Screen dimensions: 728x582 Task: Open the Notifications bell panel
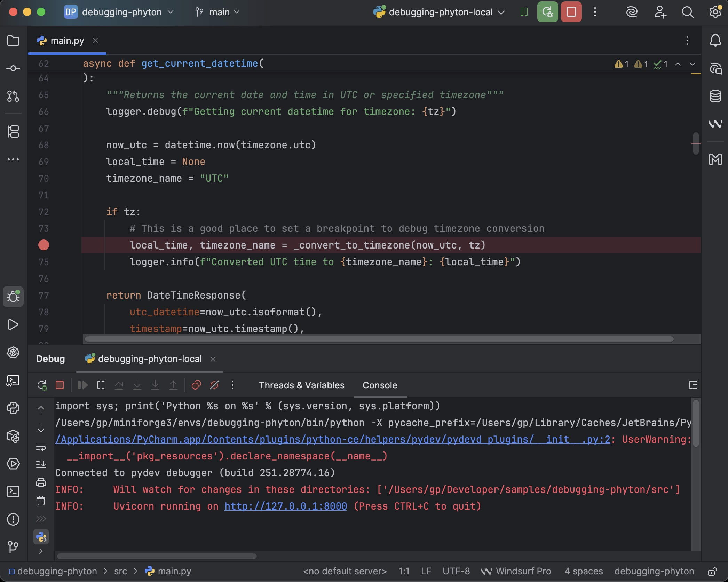pyautogui.click(x=715, y=41)
